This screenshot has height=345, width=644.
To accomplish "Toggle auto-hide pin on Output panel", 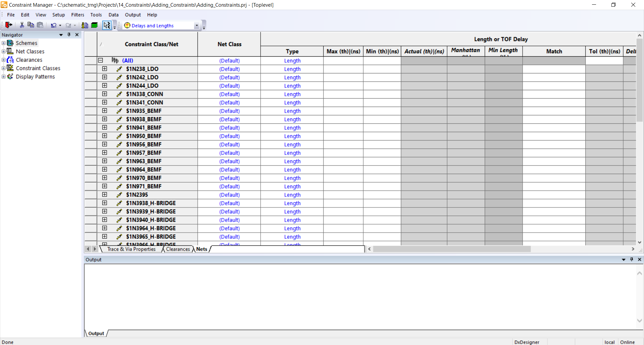I will 632,259.
